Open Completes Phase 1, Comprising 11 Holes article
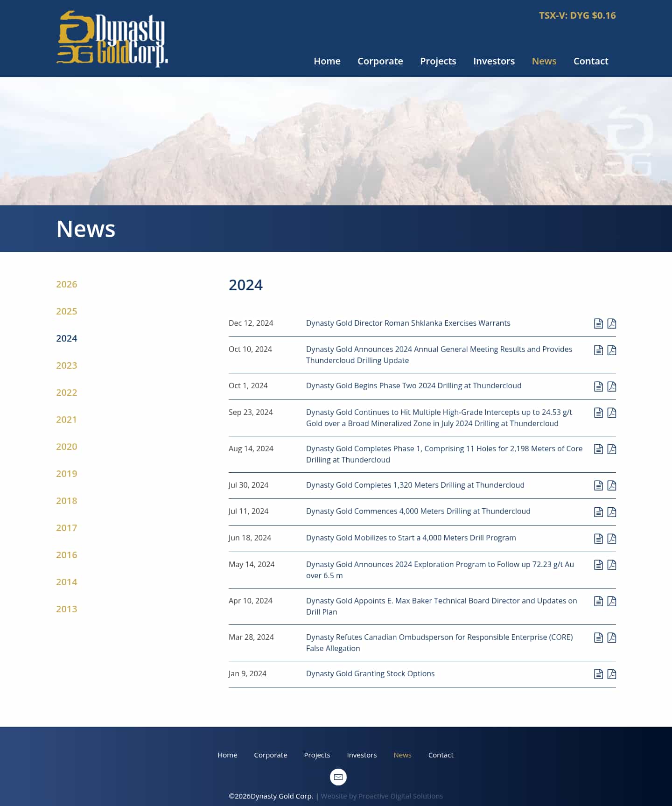This screenshot has width=672, height=806. point(444,454)
